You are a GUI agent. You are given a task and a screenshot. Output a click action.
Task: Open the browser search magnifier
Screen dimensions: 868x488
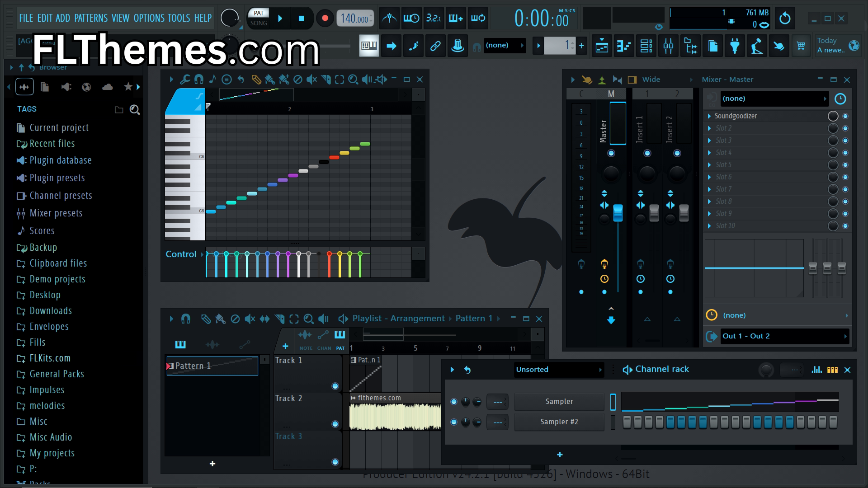tap(134, 110)
